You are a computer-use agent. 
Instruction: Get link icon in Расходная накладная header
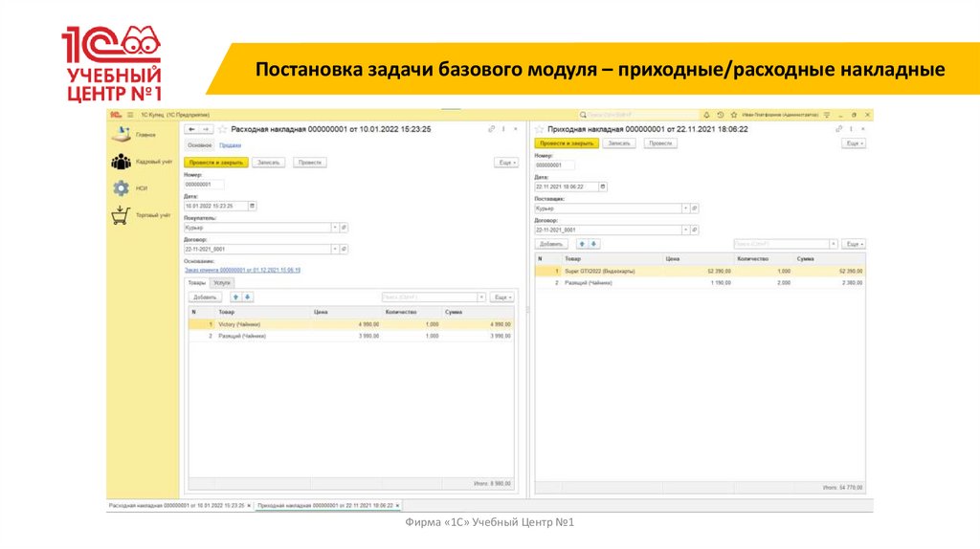(x=491, y=129)
